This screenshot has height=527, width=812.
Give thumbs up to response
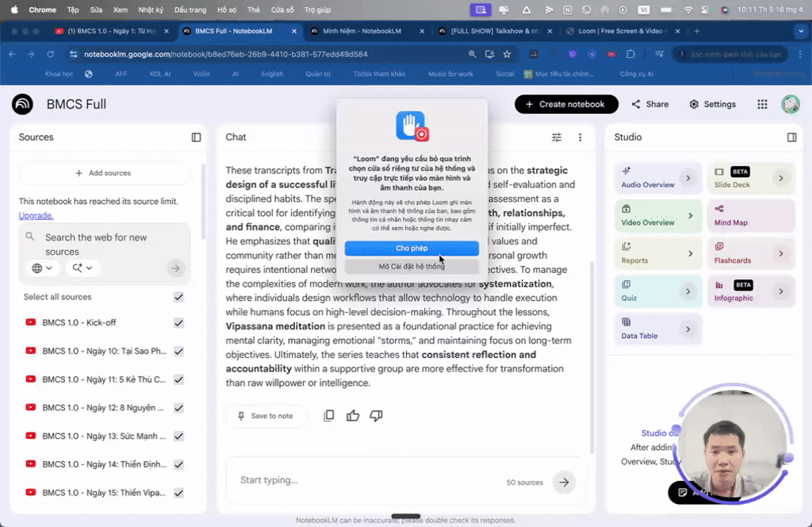tap(353, 416)
